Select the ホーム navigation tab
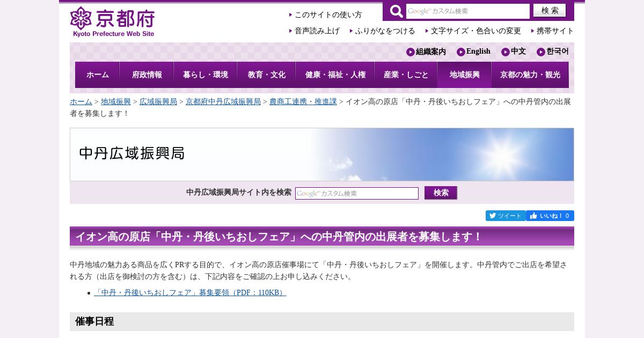Viewport: 644px width, 338px height. (x=97, y=75)
